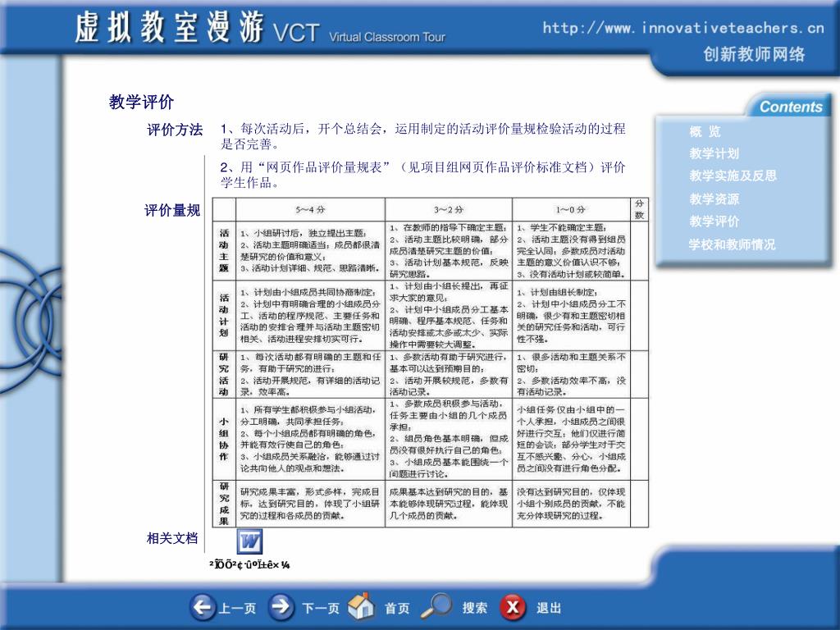The width and height of the screenshot is (840, 630).
Task: Open 概览 in the Contents menu
Action: click(x=705, y=131)
